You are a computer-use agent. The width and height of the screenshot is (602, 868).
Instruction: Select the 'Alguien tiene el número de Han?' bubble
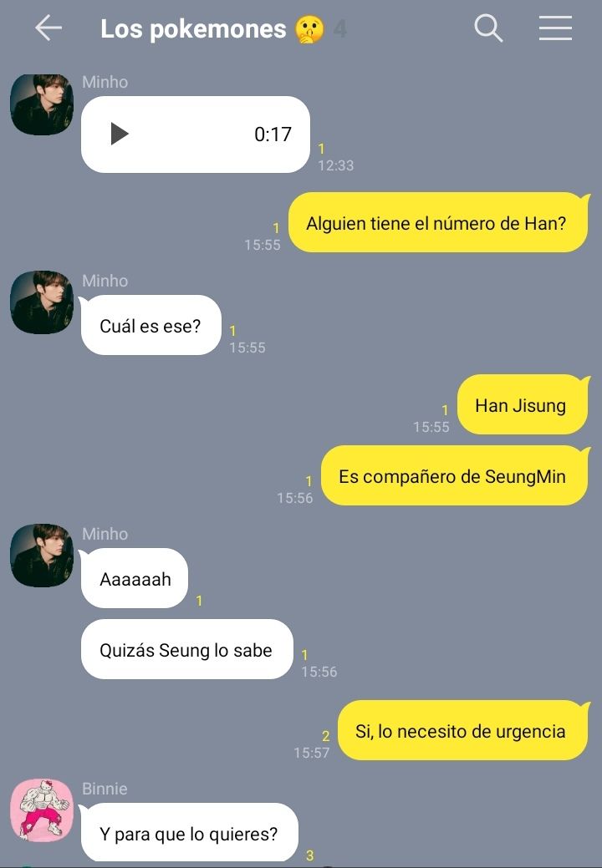tap(438, 222)
